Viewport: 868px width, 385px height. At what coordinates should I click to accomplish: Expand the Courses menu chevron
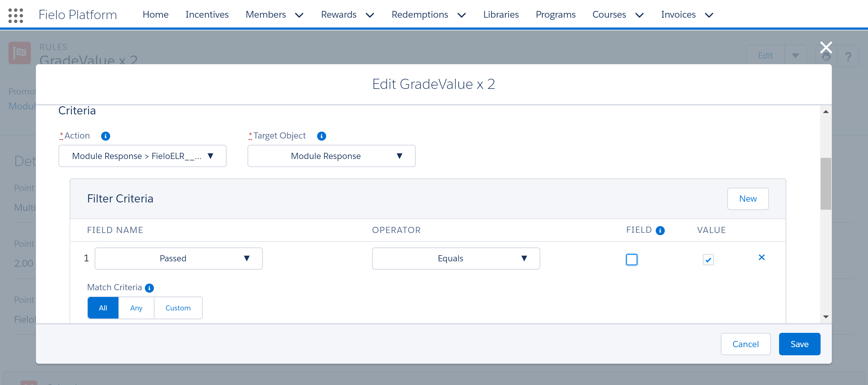point(640,15)
